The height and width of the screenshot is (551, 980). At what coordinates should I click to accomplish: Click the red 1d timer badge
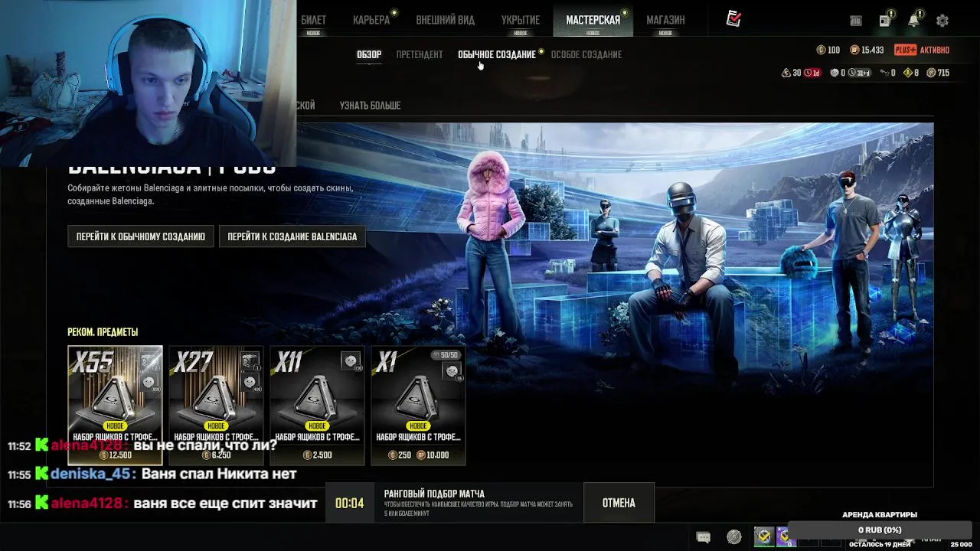tap(812, 73)
